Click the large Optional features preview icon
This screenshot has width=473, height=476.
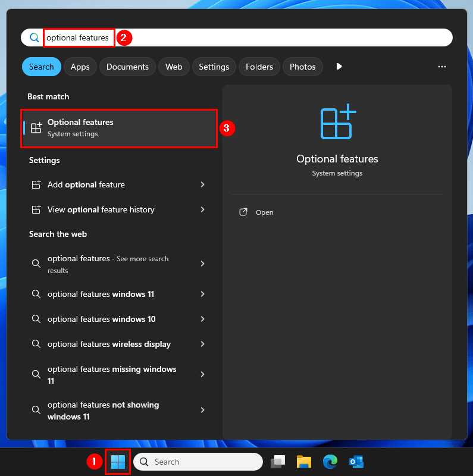tap(337, 123)
